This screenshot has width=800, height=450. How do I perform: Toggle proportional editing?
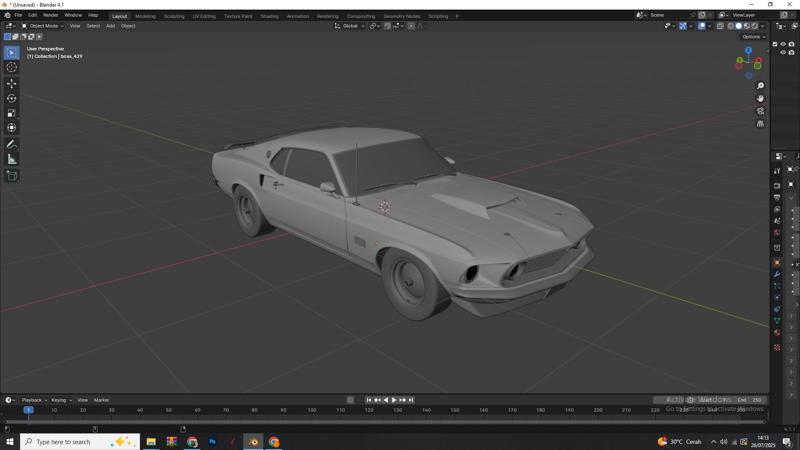pos(411,26)
